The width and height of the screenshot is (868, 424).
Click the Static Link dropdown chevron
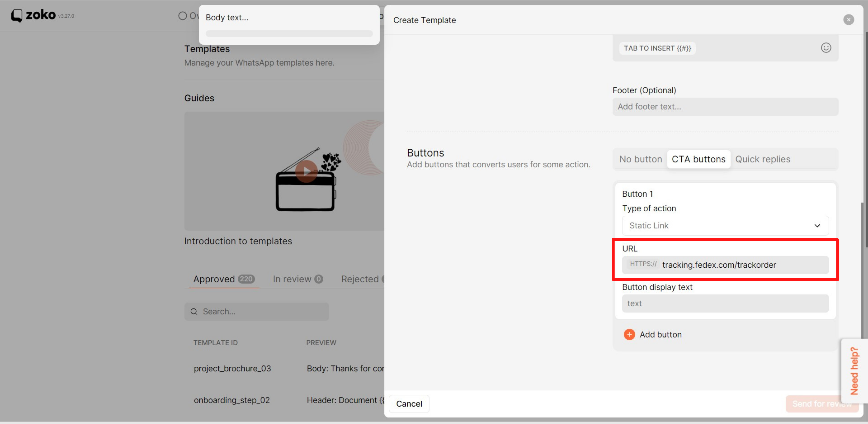click(817, 225)
